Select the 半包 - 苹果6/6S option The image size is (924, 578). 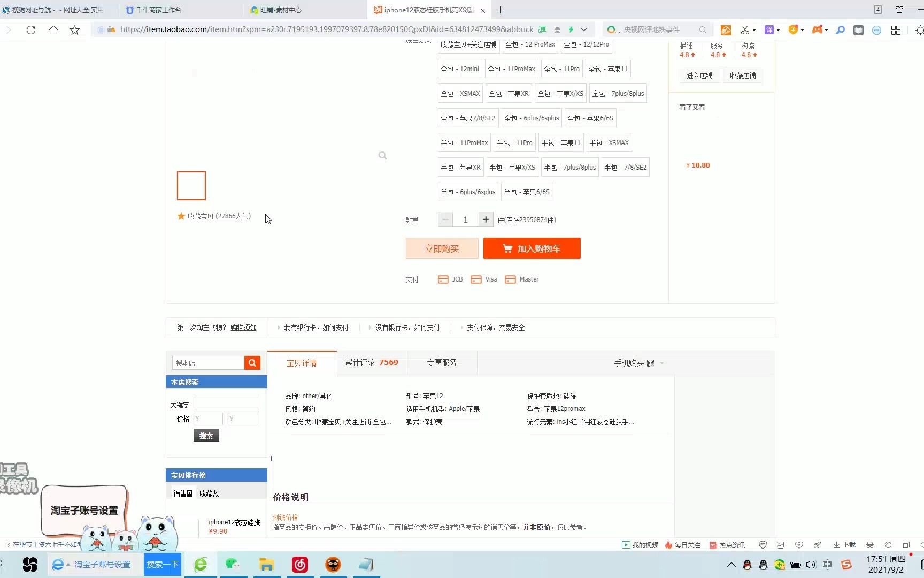pos(527,192)
